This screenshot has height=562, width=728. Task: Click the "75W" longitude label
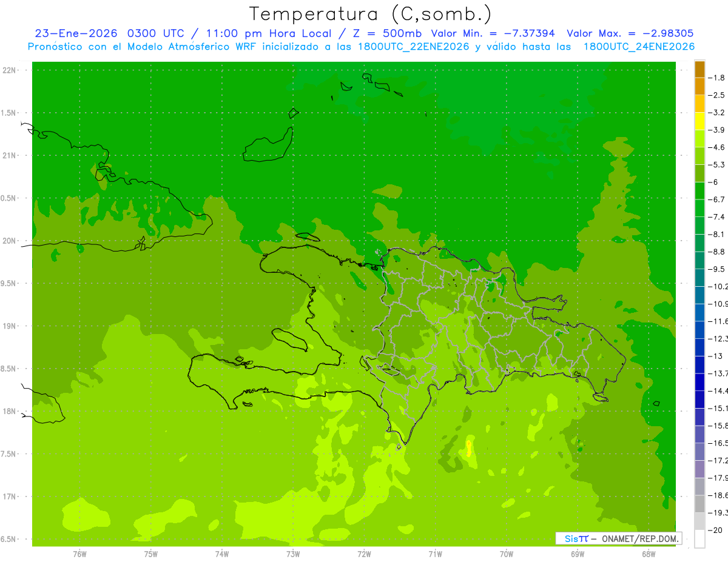pos(150,554)
